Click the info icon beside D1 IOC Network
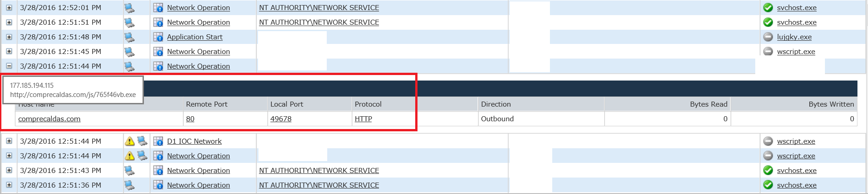868x194 pixels. (x=158, y=141)
